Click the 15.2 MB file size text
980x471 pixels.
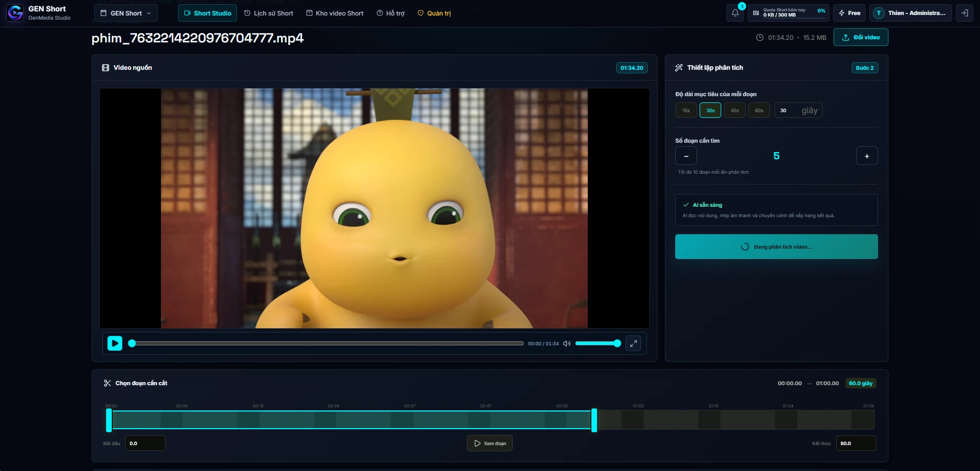coord(814,37)
